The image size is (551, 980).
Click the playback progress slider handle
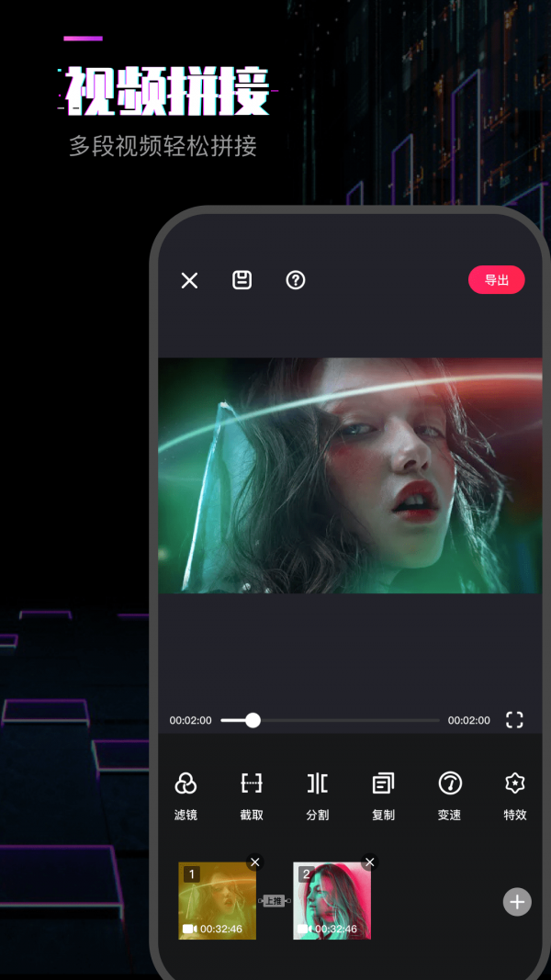(253, 720)
